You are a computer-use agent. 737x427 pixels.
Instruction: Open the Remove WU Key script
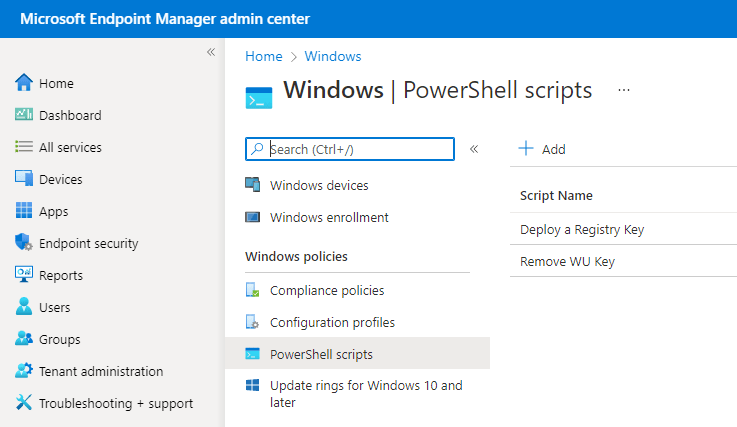[567, 262]
